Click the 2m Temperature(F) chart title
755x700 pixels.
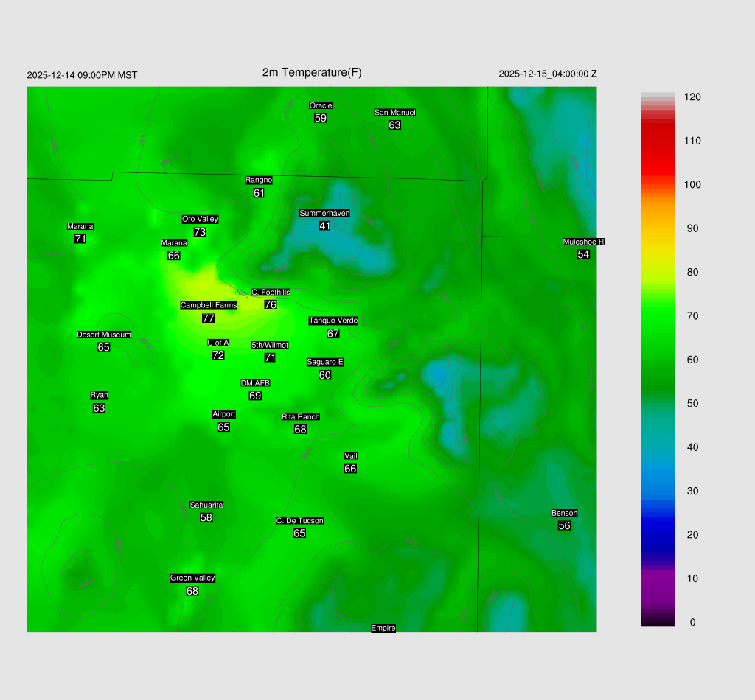(312, 72)
